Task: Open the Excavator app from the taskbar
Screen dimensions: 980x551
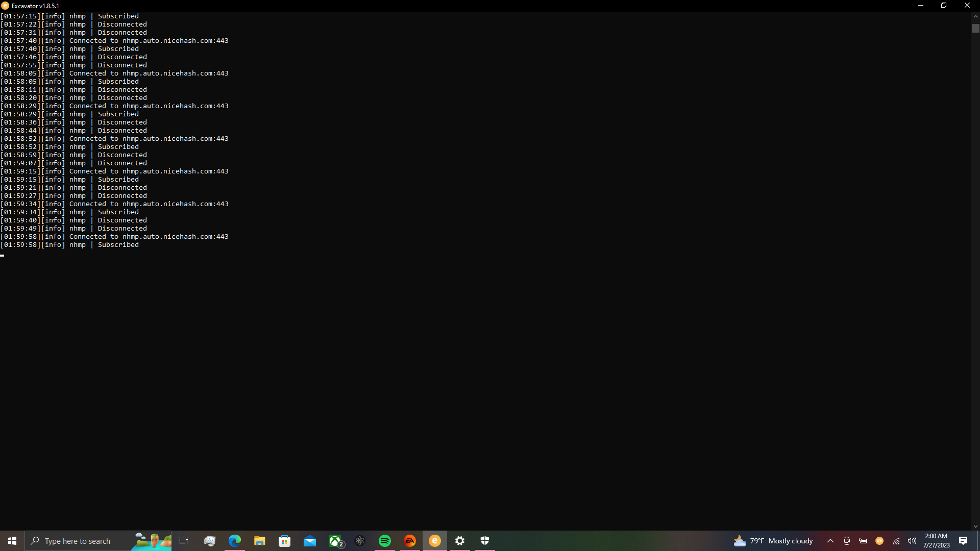Action: click(x=434, y=541)
